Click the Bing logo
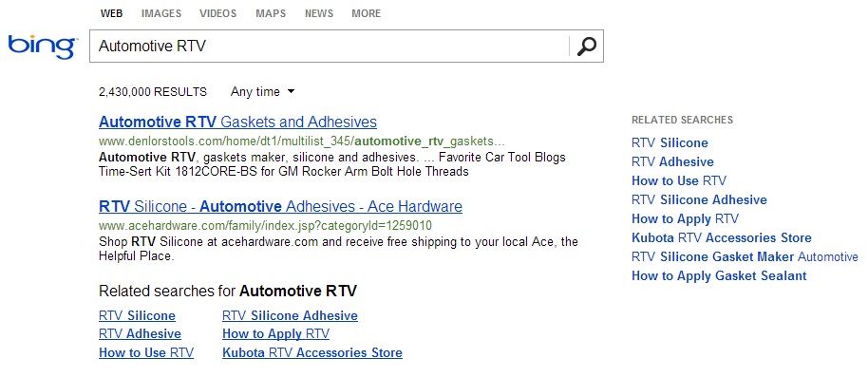Screen dimensions: 868x377 coord(43,47)
